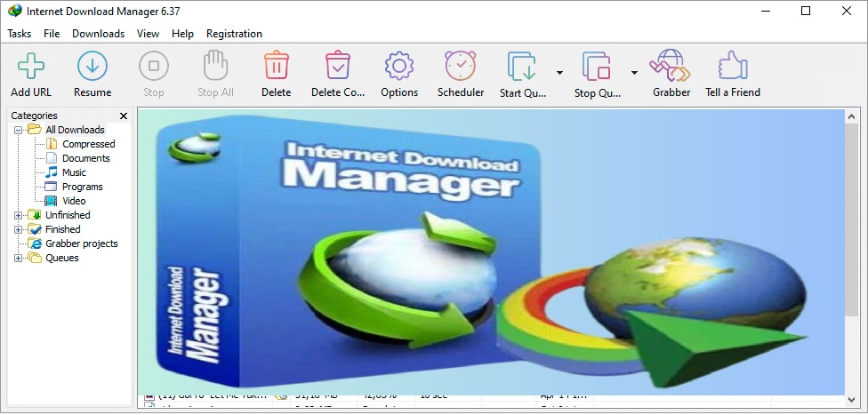Select the Video category

point(74,201)
